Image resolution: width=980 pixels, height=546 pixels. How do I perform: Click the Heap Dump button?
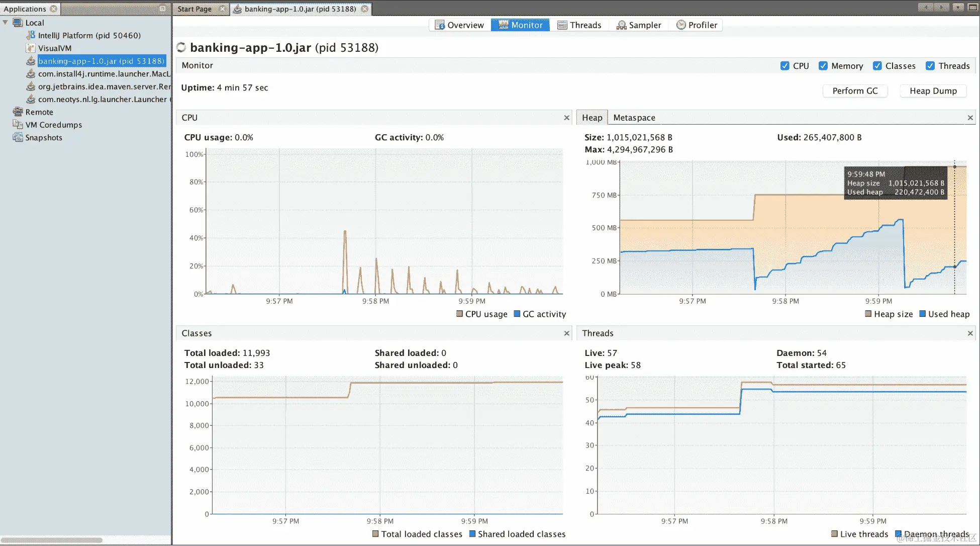coord(933,91)
